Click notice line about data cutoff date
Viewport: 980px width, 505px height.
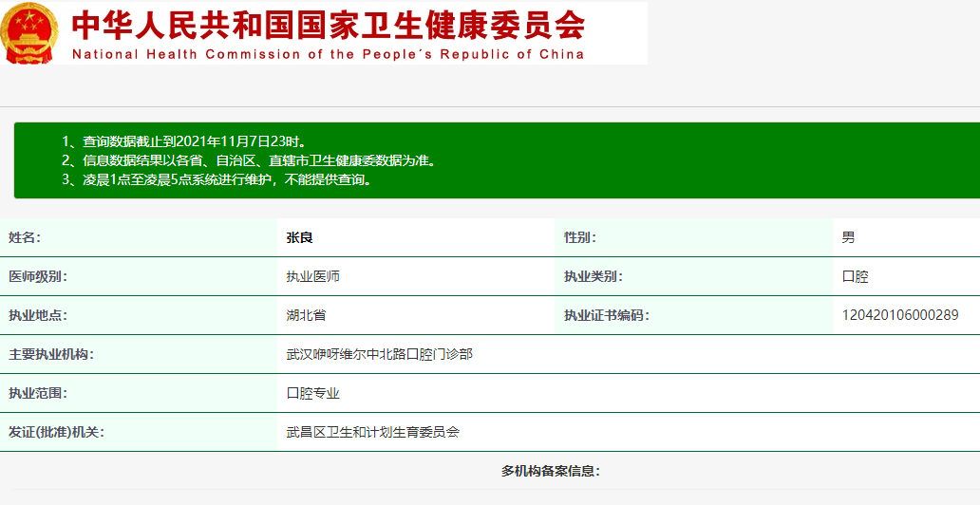click(x=184, y=141)
